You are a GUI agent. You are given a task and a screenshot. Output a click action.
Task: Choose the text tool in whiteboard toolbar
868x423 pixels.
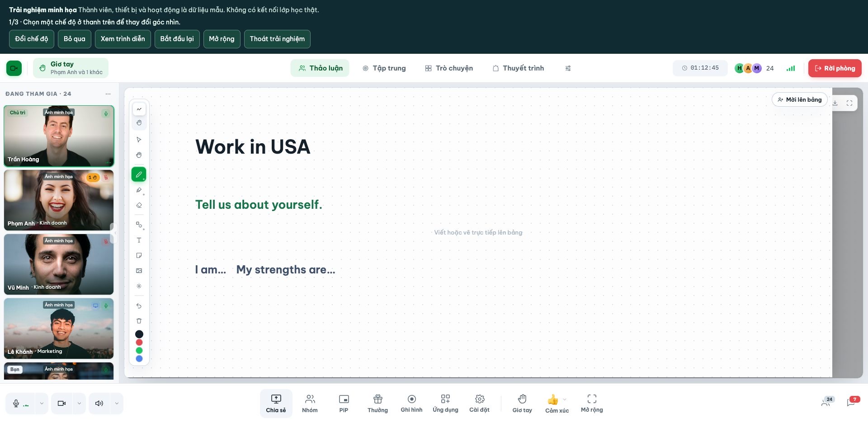(139, 240)
